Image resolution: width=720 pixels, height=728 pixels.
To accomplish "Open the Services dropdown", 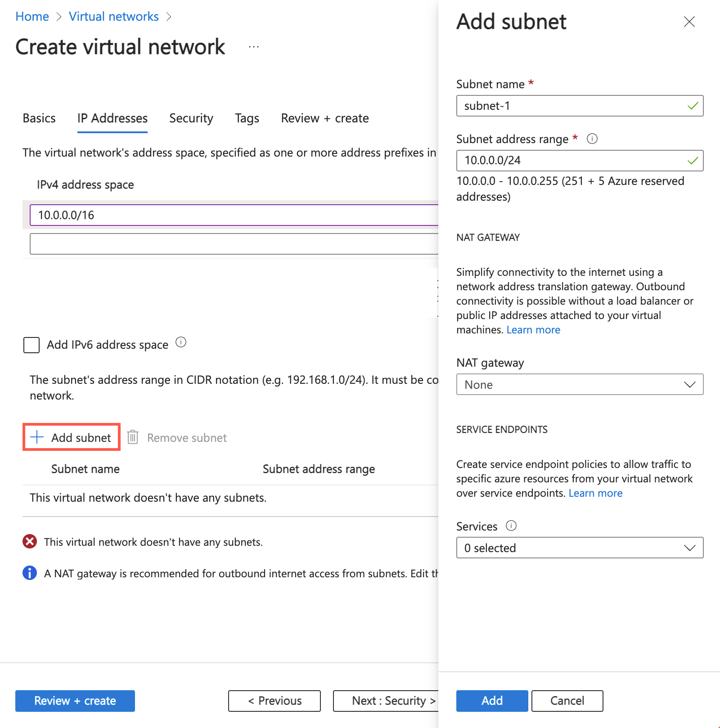I will tap(580, 548).
